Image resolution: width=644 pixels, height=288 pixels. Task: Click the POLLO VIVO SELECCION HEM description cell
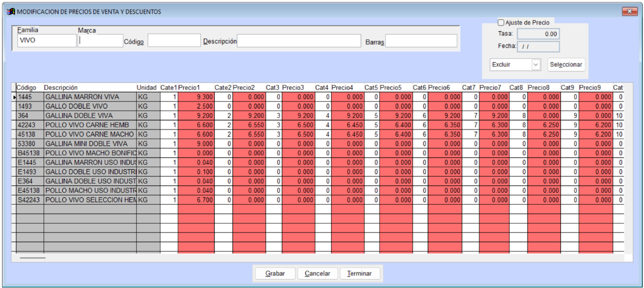pos(90,200)
